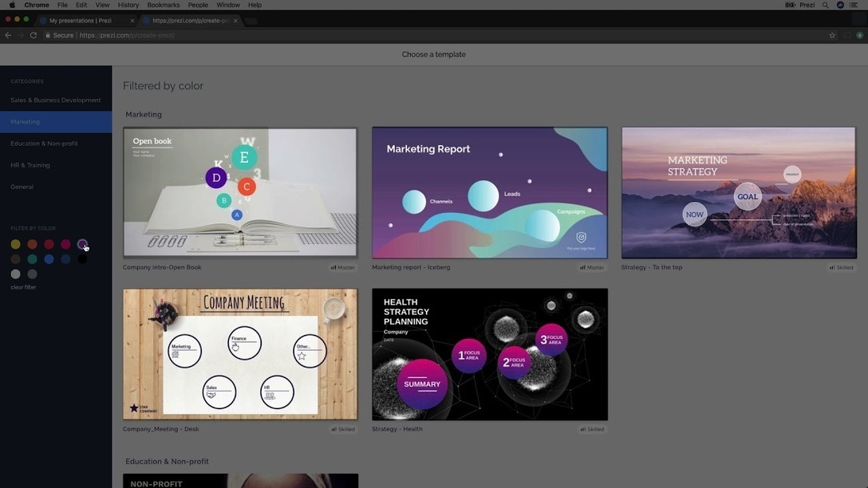Choose the HR & Training category
The image size is (868, 488).
click(x=30, y=165)
